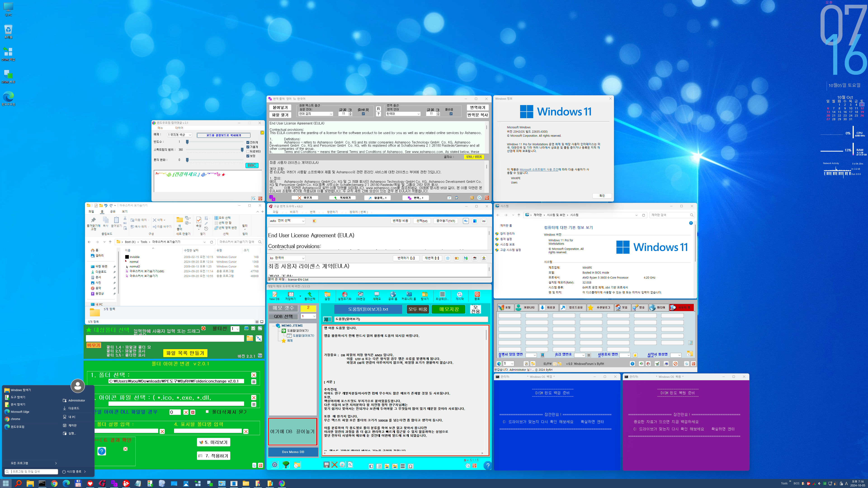Open 필터선 number dropdown
The height and width of the screenshot is (488, 868).
[x=235, y=329]
